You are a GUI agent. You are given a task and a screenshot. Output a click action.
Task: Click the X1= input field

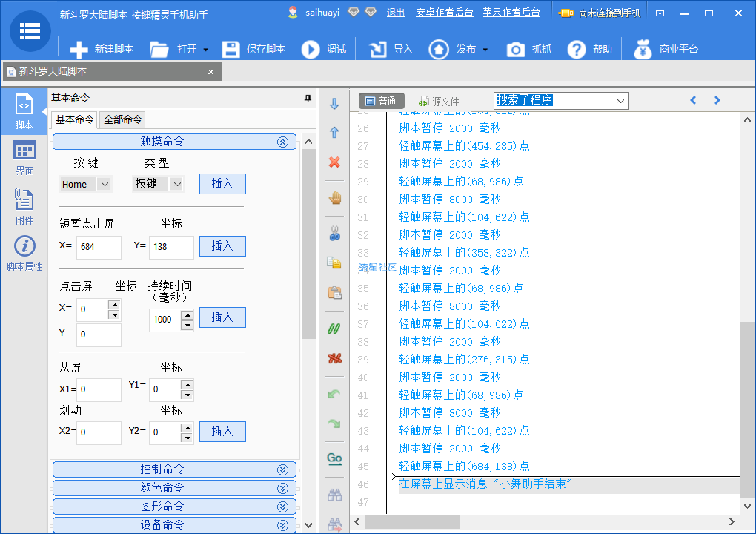click(99, 389)
